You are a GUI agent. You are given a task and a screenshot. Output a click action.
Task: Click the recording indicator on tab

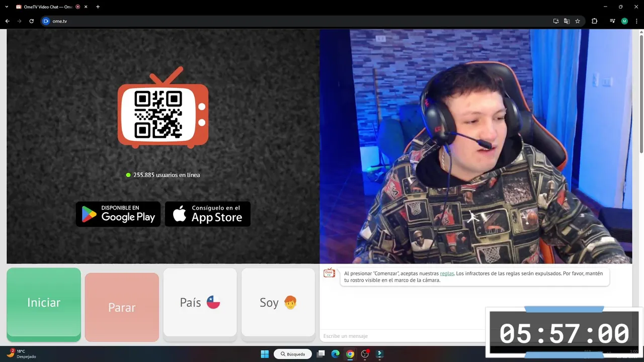(x=77, y=7)
